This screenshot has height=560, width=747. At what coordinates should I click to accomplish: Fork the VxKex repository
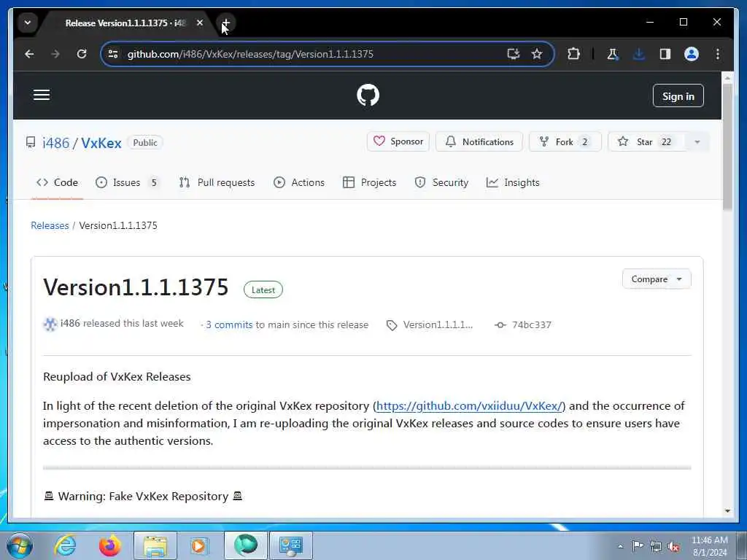point(565,141)
